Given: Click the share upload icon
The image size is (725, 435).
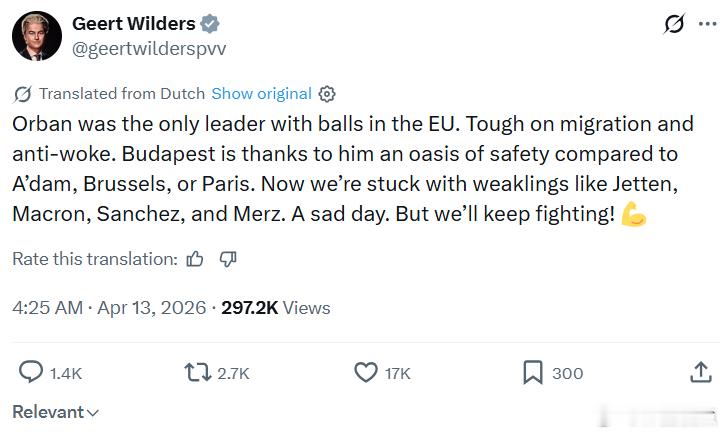Looking at the screenshot, I should point(701,373).
